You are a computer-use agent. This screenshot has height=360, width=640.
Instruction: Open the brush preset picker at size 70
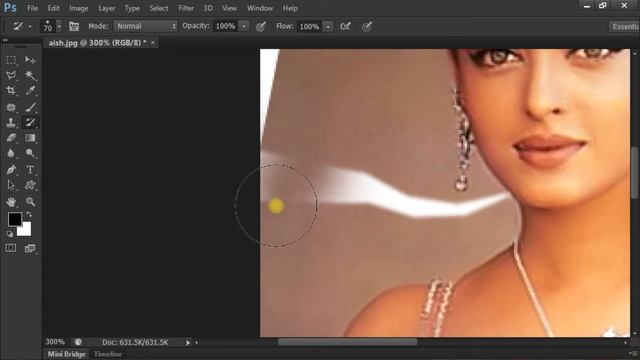(x=51, y=26)
